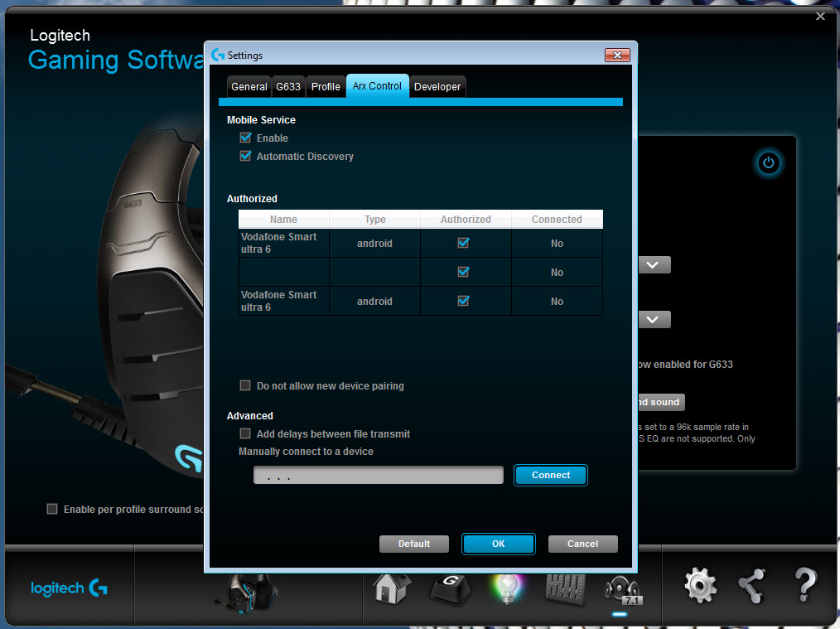Click the Logitech G logo
840x629 pixels.
[69, 588]
